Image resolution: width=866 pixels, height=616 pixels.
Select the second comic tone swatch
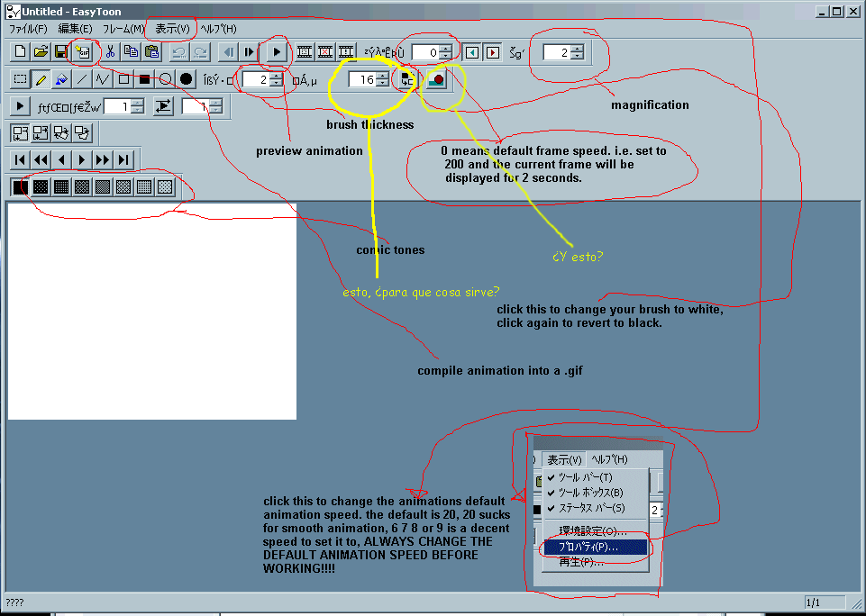coord(41,187)
